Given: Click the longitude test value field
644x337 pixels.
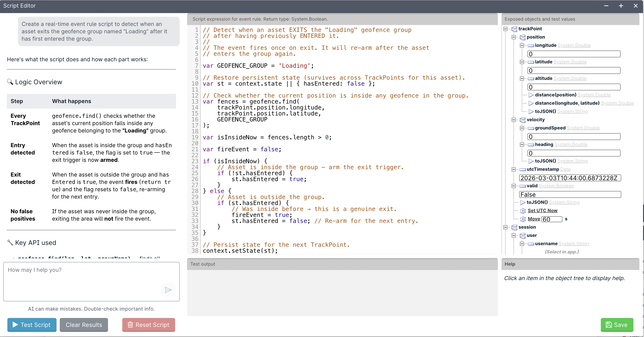Looking at the screenshot, I should (574, 54).
